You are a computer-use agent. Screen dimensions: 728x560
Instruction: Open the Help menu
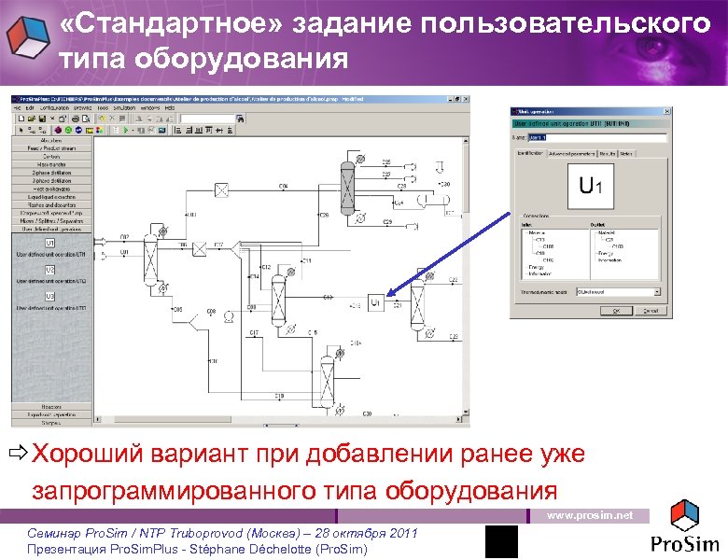(170, 107)
